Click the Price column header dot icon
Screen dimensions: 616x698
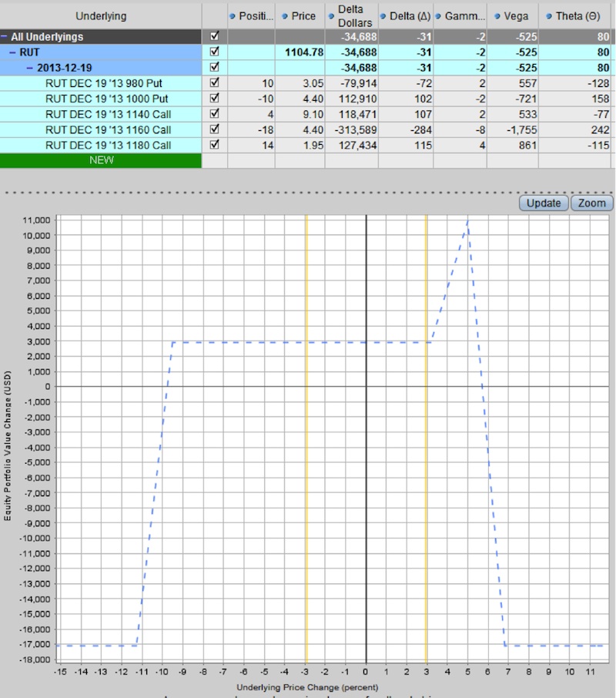(x=285, y=16)
